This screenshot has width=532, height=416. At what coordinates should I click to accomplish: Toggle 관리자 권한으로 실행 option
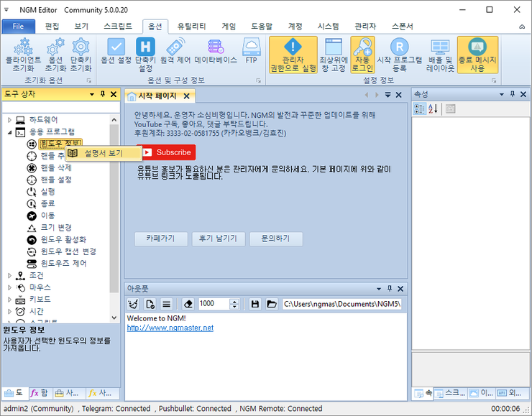[x=293, y=55]
